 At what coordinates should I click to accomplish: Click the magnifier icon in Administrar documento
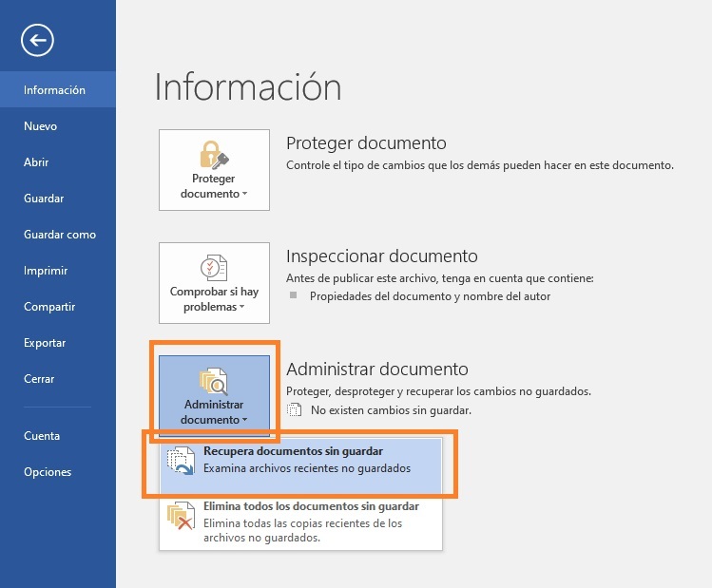tap(214, 381)
